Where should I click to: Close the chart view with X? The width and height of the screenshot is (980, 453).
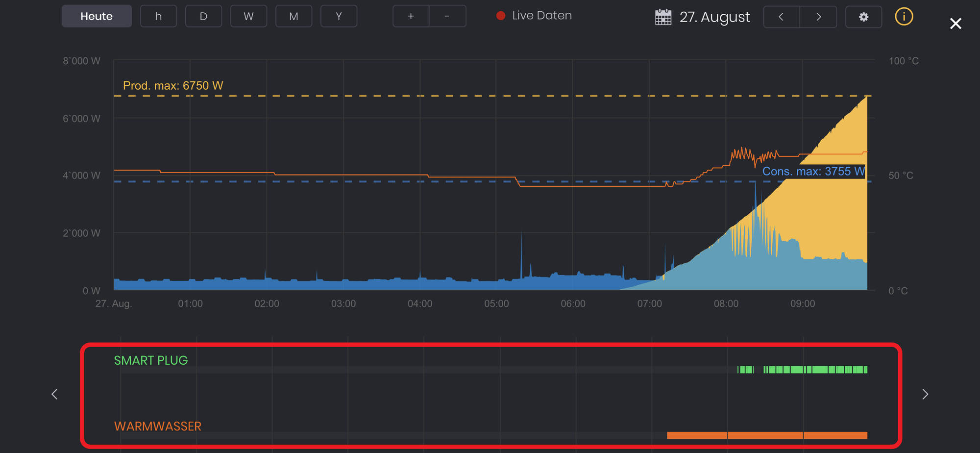click(955, 24)
